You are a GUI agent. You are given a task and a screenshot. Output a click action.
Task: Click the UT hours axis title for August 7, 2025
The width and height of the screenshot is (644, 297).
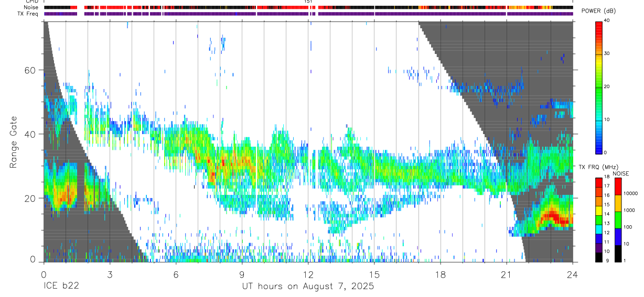tap(308, 287)
